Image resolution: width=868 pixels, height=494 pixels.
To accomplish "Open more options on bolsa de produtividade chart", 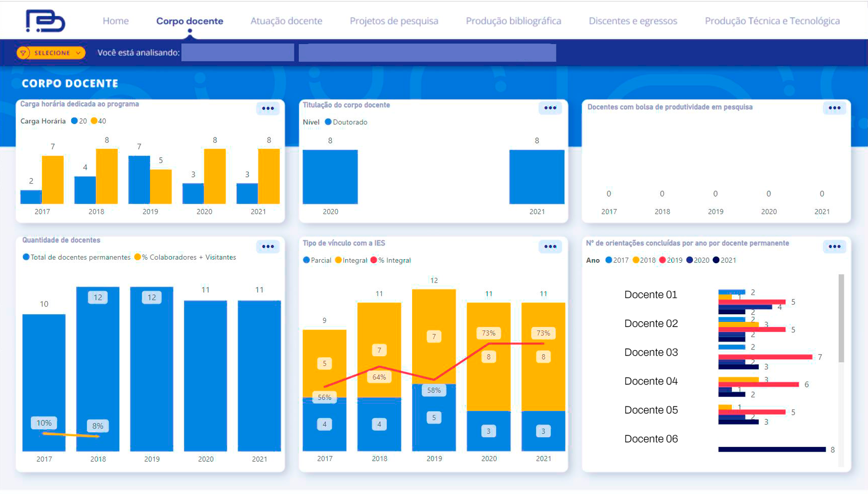I will [x=835, y=108].
